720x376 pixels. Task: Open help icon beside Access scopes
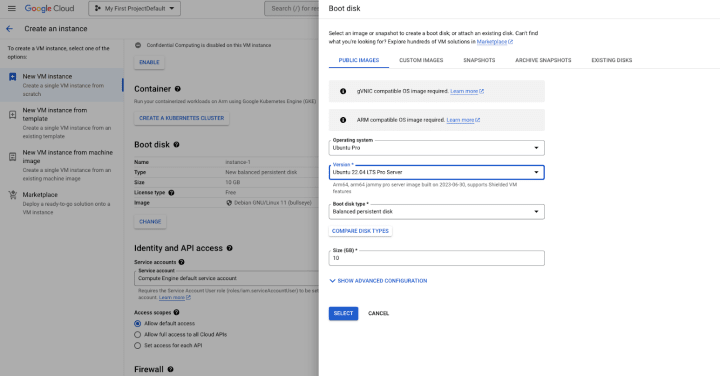pyautogui.click(x=176, y=312)
